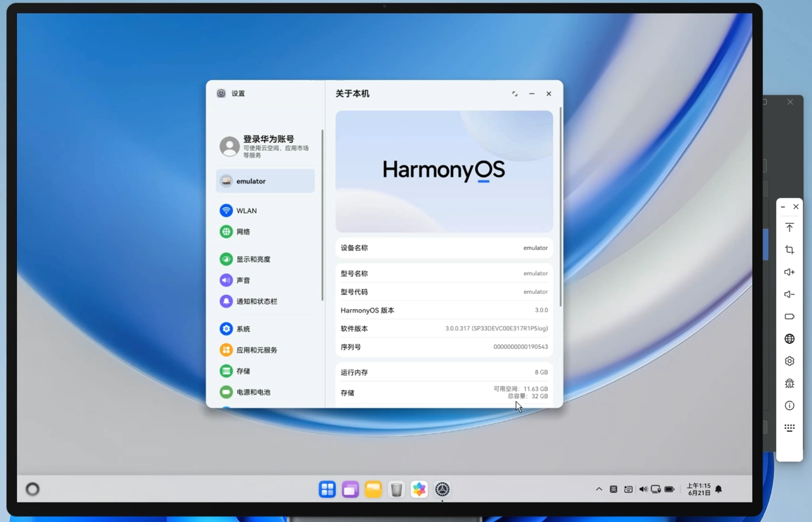The height and width of the screenshot is (522, 812).
Task: Open the Gallery flower icon in dock
Action: (419, 489)
